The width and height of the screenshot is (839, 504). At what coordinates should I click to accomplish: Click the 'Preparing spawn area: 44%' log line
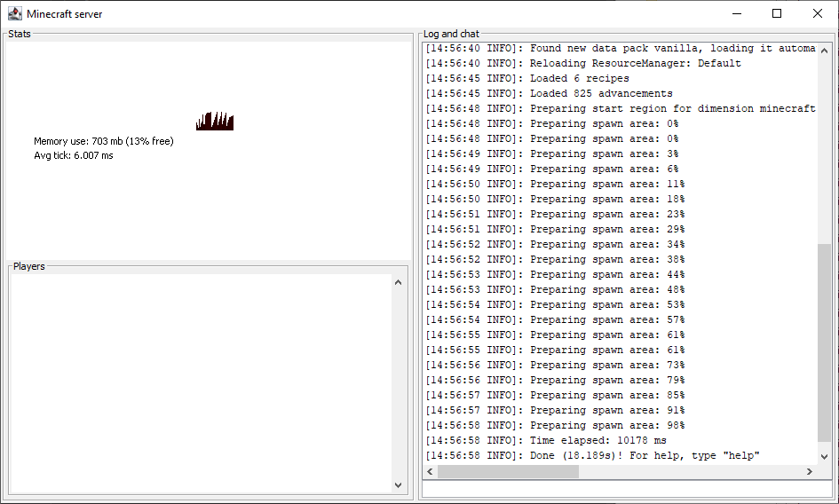tap(556, 274)
